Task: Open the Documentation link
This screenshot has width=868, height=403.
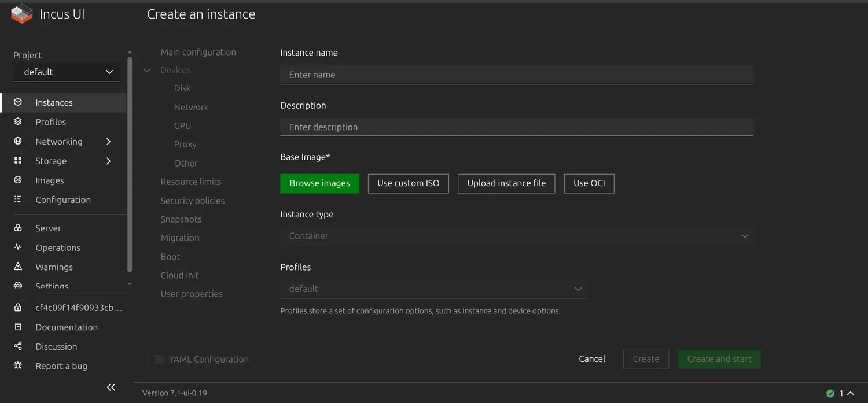Action: [67, 327]
